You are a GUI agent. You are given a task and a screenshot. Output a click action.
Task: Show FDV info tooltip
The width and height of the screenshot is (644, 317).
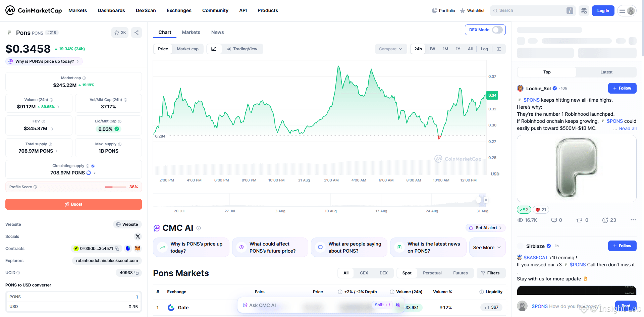pyautogui.click(x=43, y=121)
